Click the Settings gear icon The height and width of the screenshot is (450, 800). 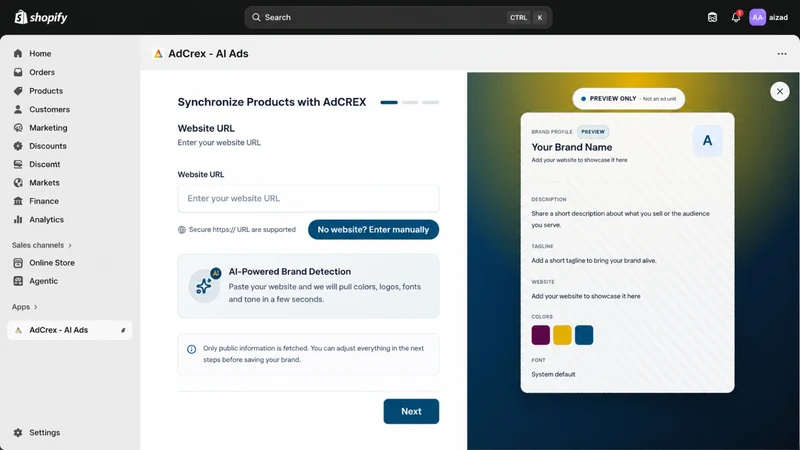coord(18,433)
